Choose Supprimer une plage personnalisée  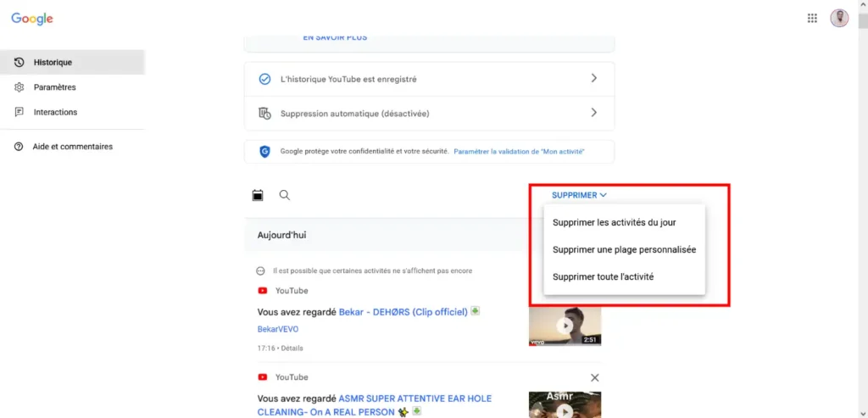pyautogui.click(x=625, y=249)
